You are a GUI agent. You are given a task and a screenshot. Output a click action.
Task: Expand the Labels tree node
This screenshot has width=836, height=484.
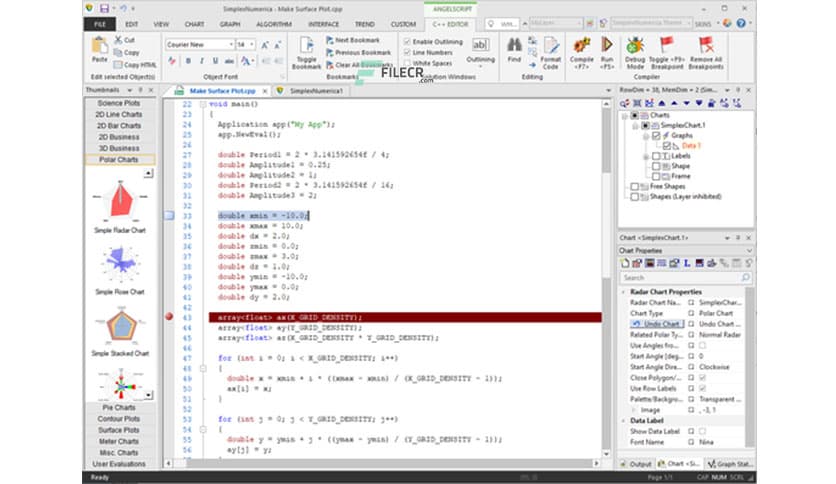646,157
